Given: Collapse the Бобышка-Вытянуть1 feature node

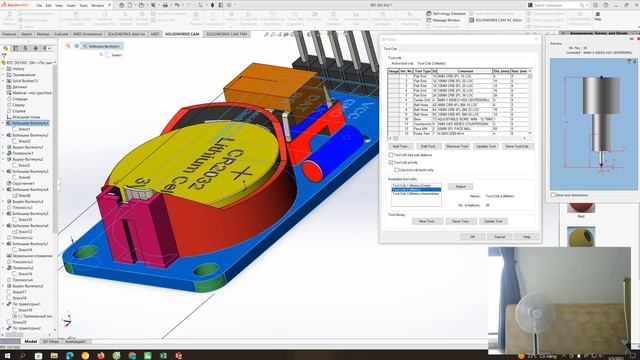Looking at the screenshot, I should (3, 123).
